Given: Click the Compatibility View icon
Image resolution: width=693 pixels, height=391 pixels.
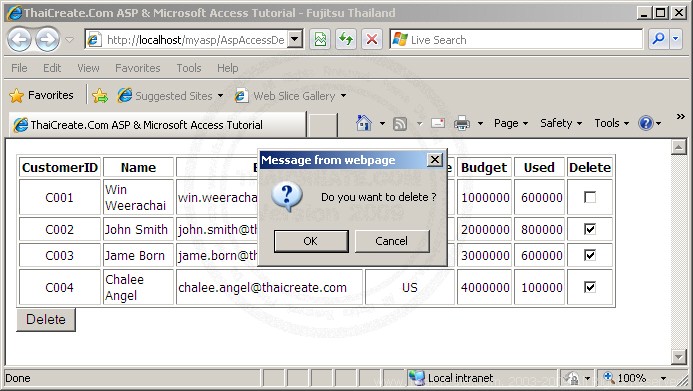Looking at the screenshot, I should click(320, 40).
